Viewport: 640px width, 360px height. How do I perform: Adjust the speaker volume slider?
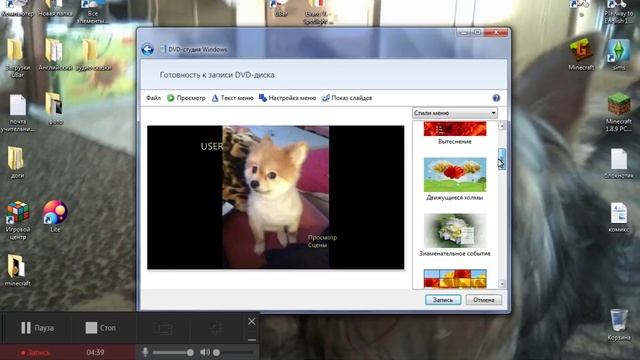[233, 352]
